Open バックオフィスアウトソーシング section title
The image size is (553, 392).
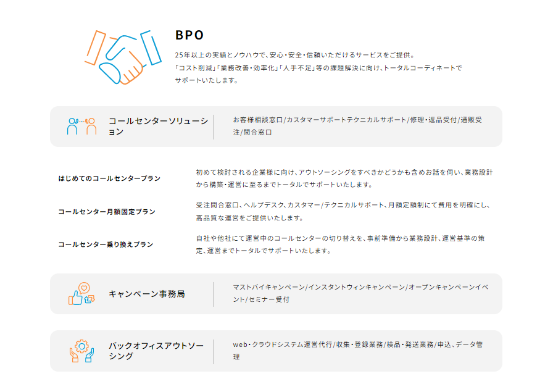(x=156, y=351)
